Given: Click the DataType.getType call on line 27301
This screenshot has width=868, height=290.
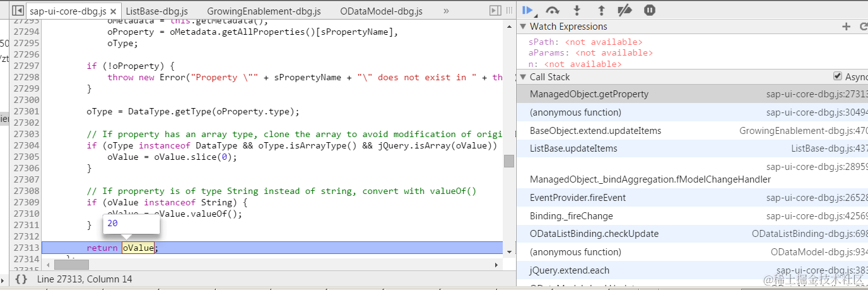Looking at the screenshot, I should [213, 111].
